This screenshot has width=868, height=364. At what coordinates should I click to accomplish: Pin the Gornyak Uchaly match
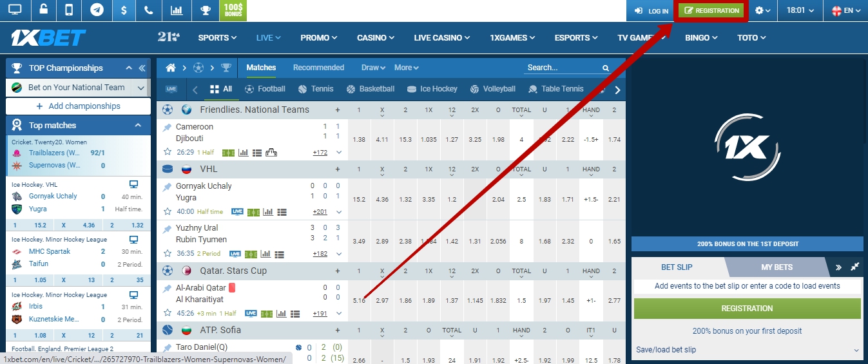pos(168,186)
